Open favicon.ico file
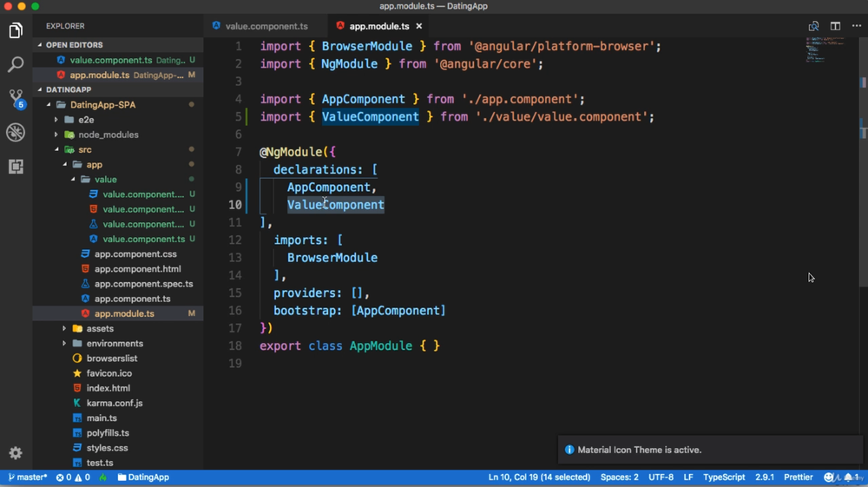 point(118,373)
